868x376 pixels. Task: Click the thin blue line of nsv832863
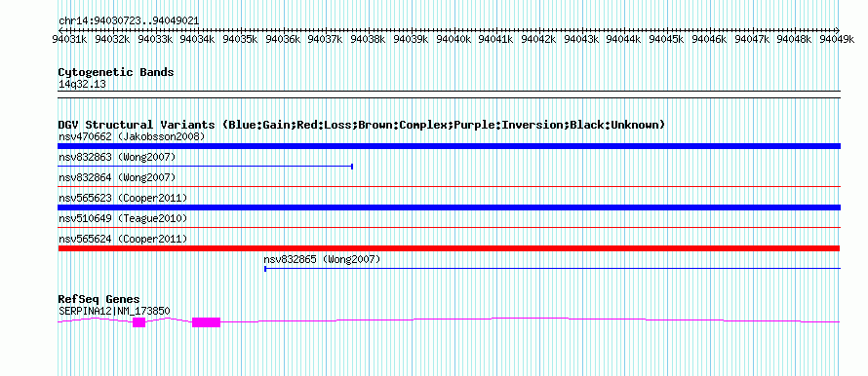click(206, 167)
